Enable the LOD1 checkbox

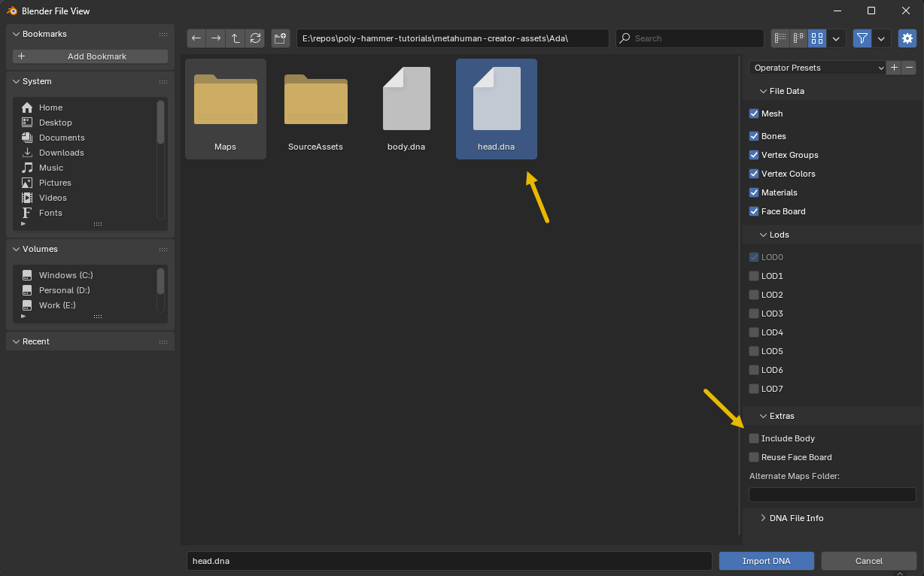tap(754, 276)
